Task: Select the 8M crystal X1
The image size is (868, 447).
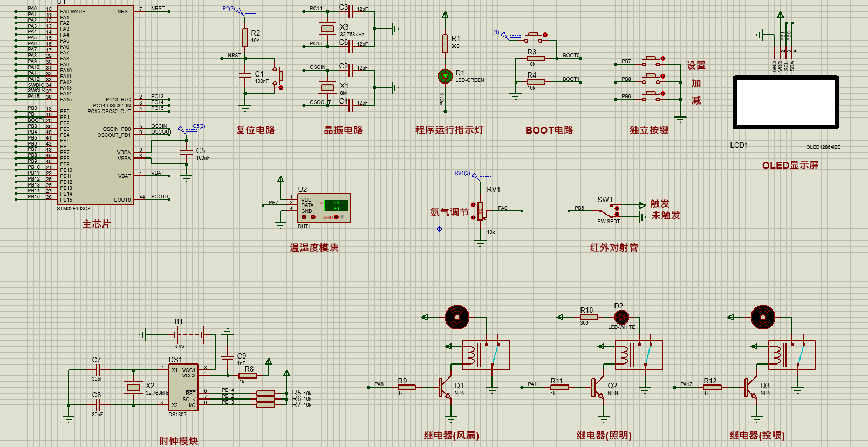Action: coord(327,87)
